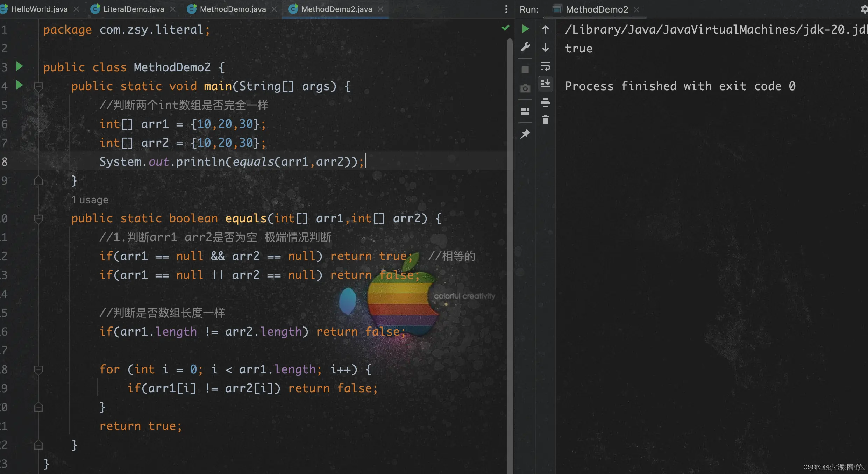Toggle Scroll to End in console
The image size is (868, 474).
[x=545, y=84]
